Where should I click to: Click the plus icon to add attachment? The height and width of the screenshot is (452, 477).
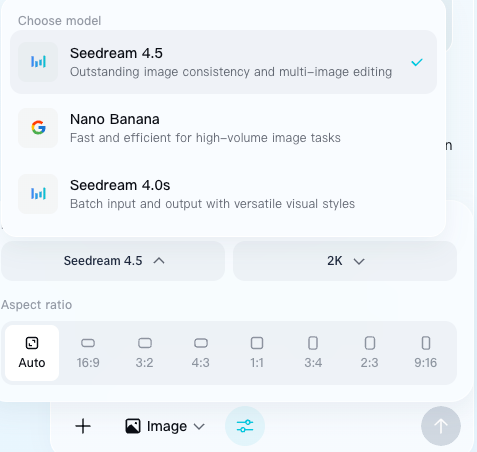pos(83,426)
